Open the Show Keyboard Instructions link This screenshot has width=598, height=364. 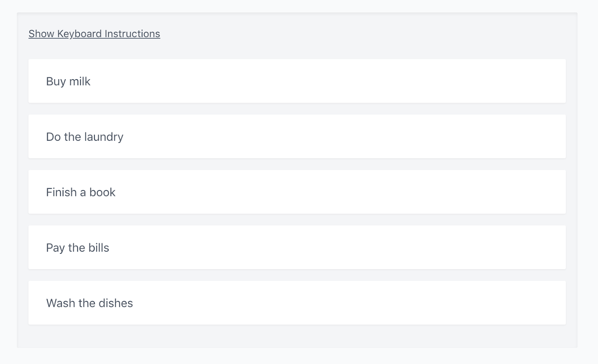coord(94,34)
